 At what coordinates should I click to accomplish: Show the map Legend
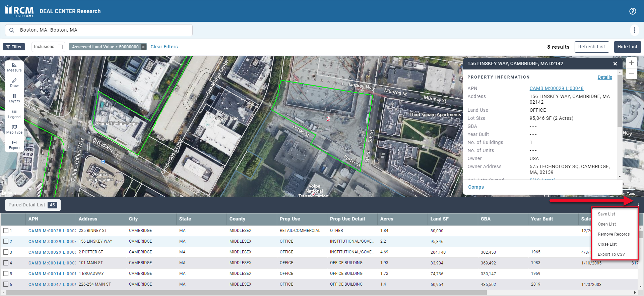point(14,114)
